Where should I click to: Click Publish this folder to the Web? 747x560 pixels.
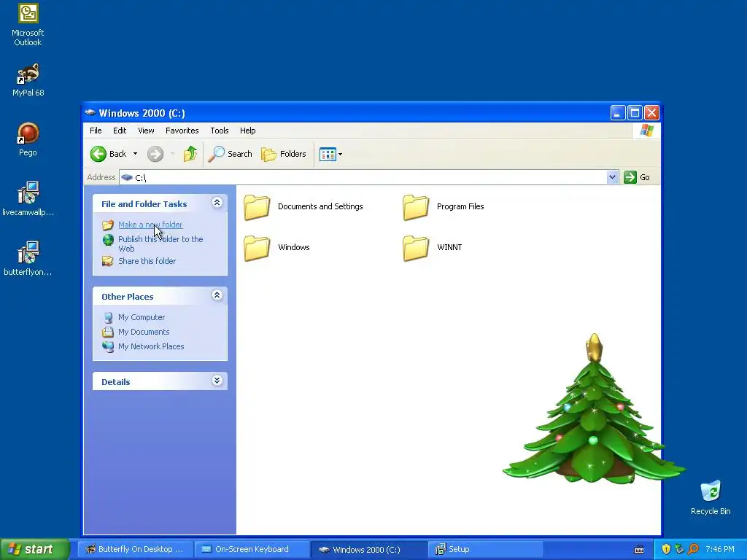tap(160, 244)
